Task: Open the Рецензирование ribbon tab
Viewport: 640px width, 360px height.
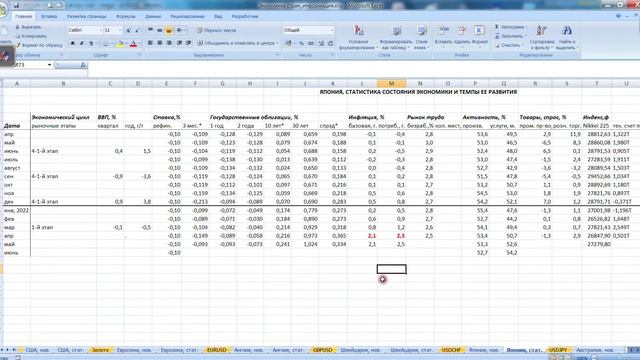Action: pyautogui.click(x=187, y=16)
